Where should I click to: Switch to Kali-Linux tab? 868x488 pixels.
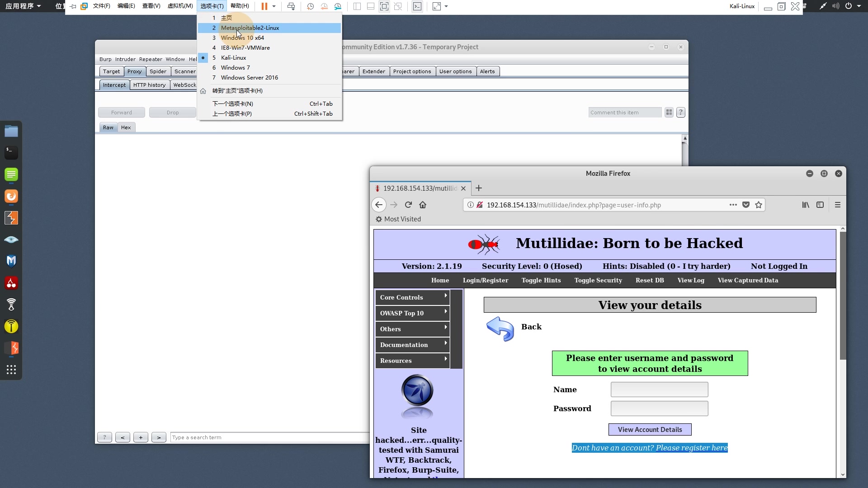(x=233, y=57)
